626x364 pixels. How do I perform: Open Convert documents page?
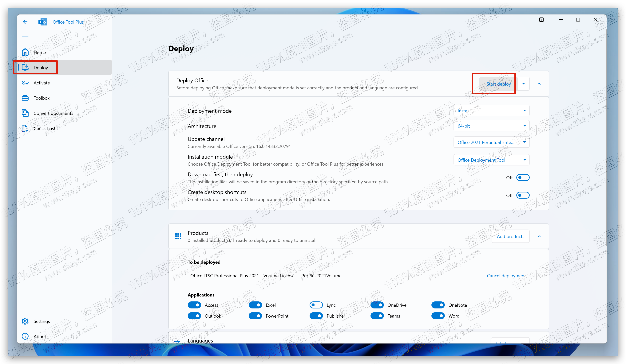[65, 113]
